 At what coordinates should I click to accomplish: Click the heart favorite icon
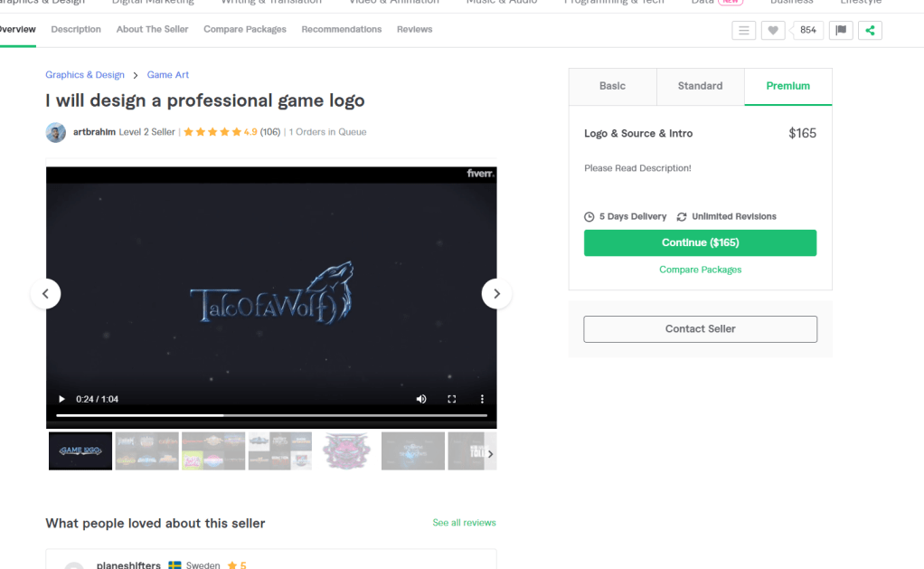tap(772, 30)
